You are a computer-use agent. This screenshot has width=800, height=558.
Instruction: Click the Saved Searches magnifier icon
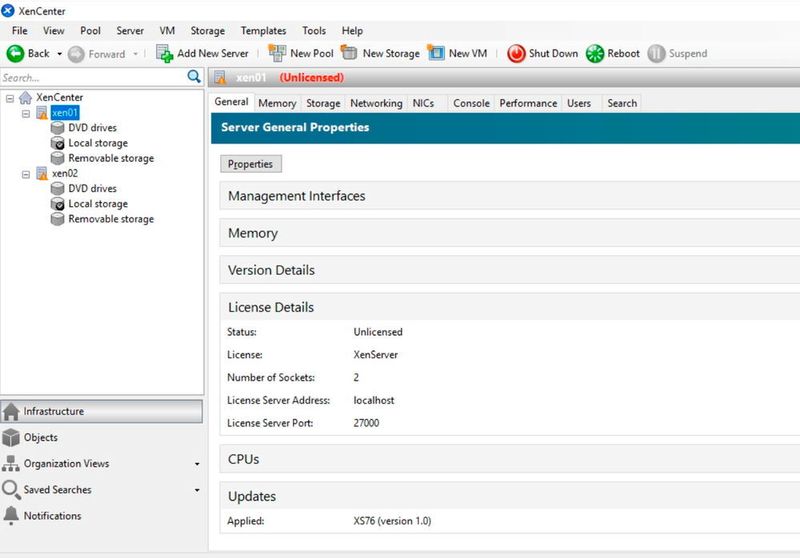[11, 490]
